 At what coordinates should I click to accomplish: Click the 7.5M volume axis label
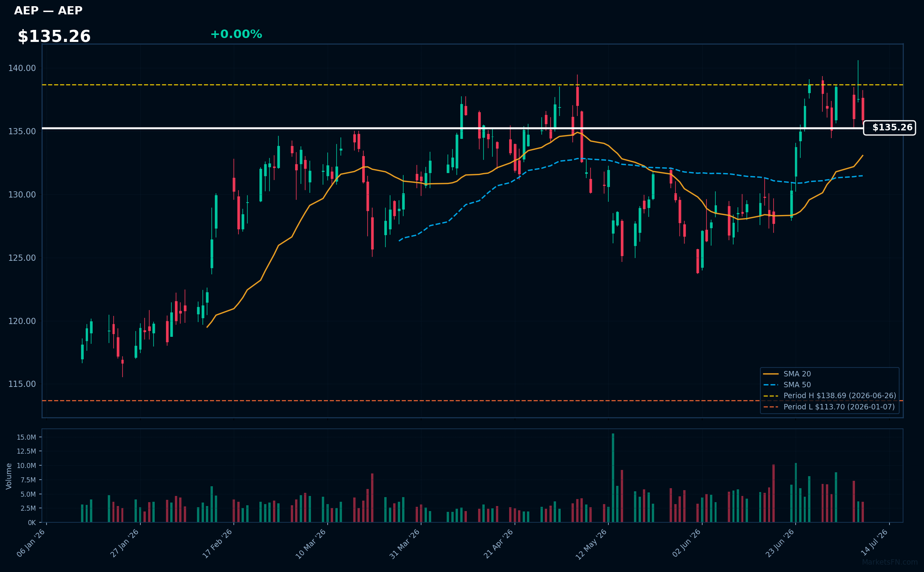(28, 480)
